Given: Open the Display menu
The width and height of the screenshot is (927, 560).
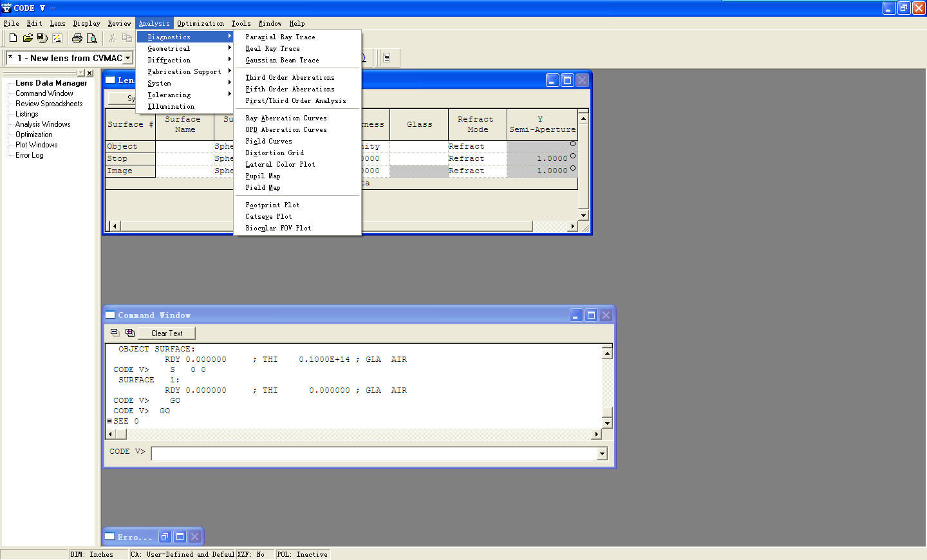Looking at the screenshot, I should (x=86, y=23).
